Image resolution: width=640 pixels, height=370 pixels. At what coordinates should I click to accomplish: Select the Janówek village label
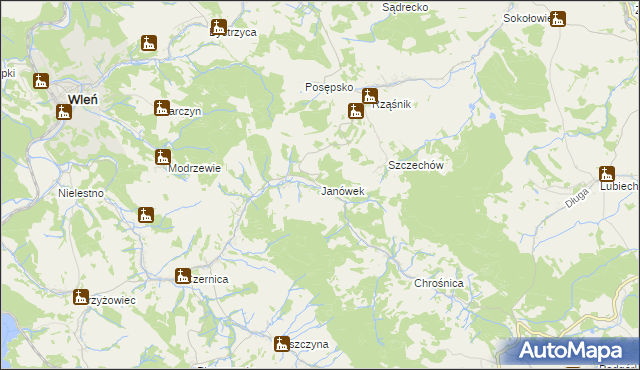342,191
